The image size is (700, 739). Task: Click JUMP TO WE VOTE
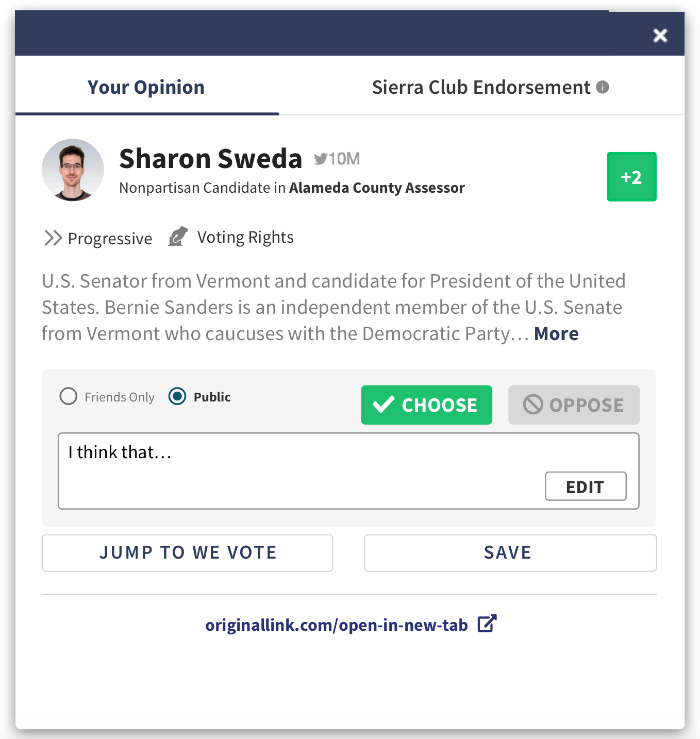188,552
